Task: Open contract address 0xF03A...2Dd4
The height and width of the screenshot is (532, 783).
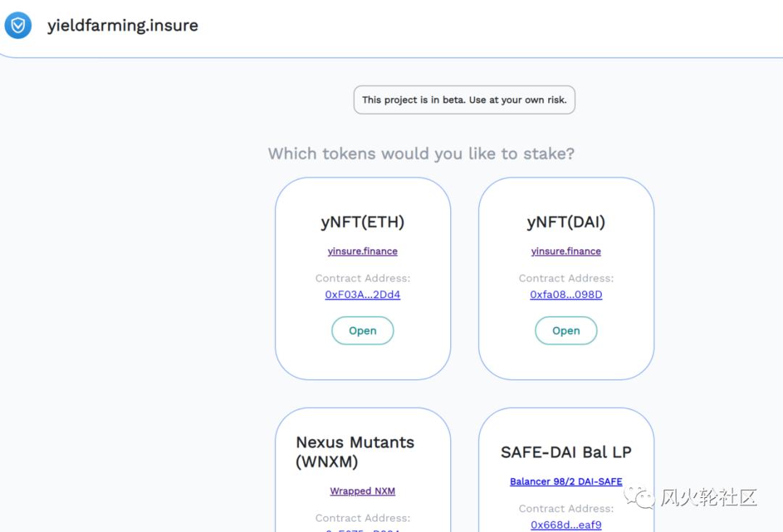Action: point(362,295)
